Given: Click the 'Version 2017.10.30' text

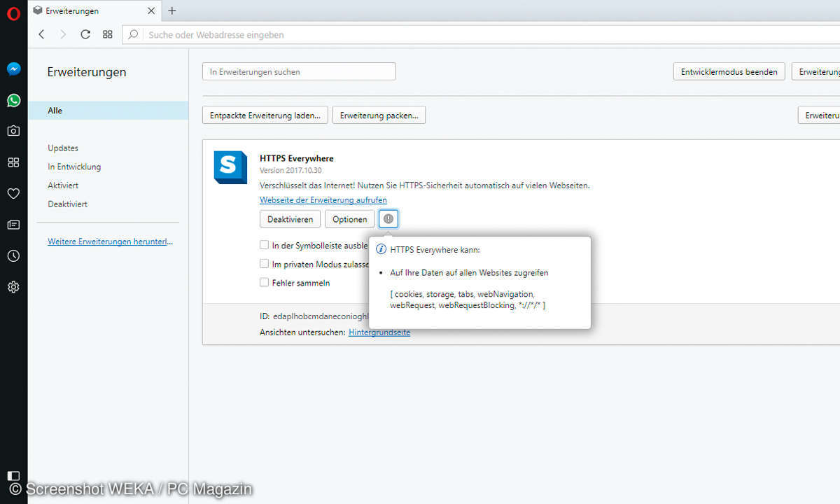Looking at the screenshot, I should tap(290, 170).
